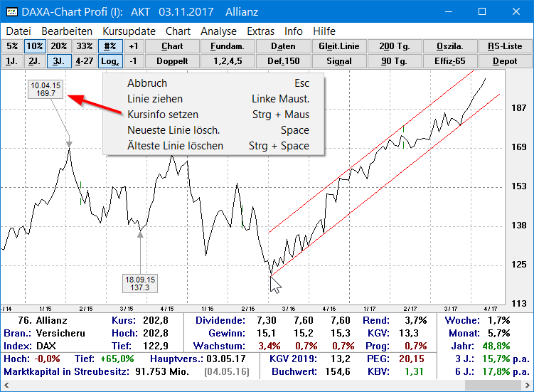The image size is (534, 392).
Task: Toggle the 10% scale button
Action: (x=35, y=46)
